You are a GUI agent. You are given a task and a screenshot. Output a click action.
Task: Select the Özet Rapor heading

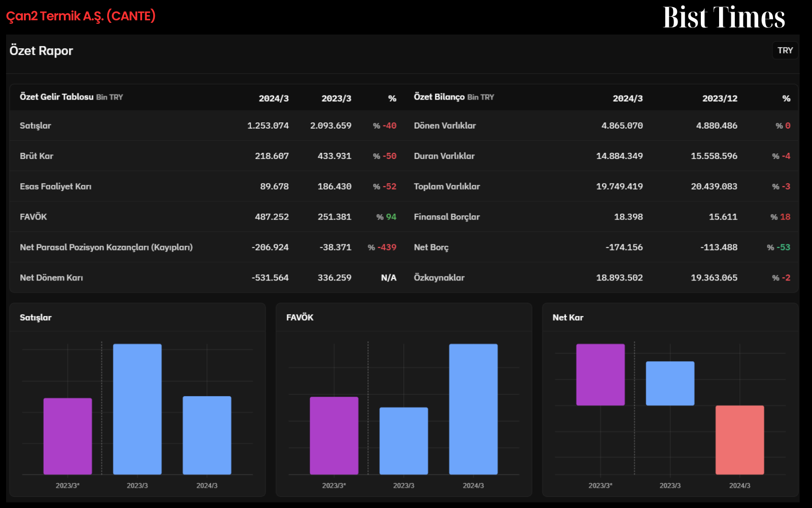coord(41,51)
